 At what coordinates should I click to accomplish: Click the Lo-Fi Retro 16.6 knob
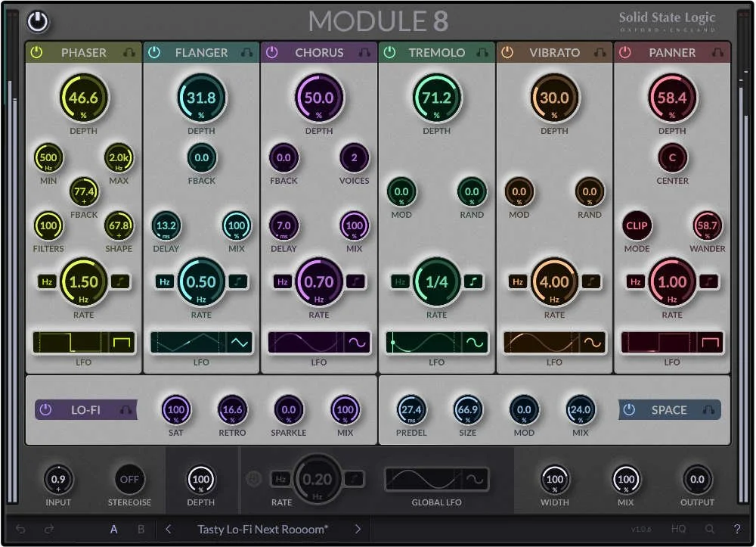[x=232, y=409]
